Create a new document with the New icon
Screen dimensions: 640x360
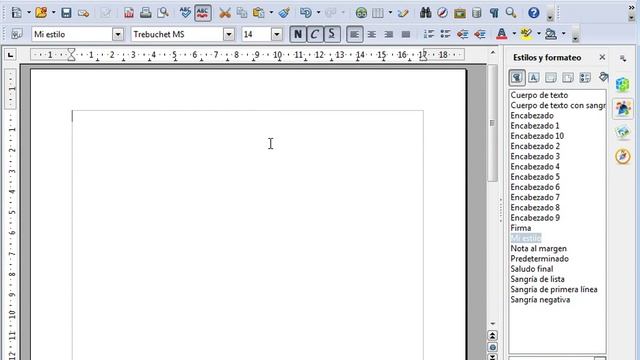point(17,13)
